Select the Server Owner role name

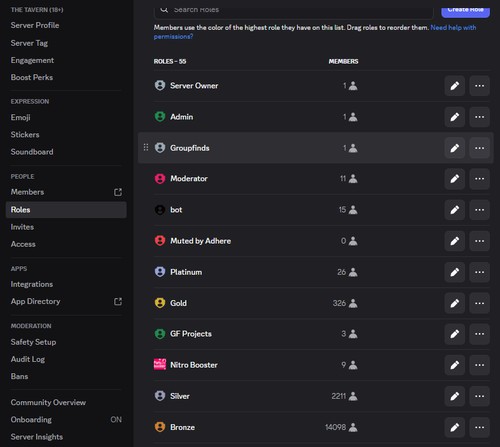(x=194, y=86)
